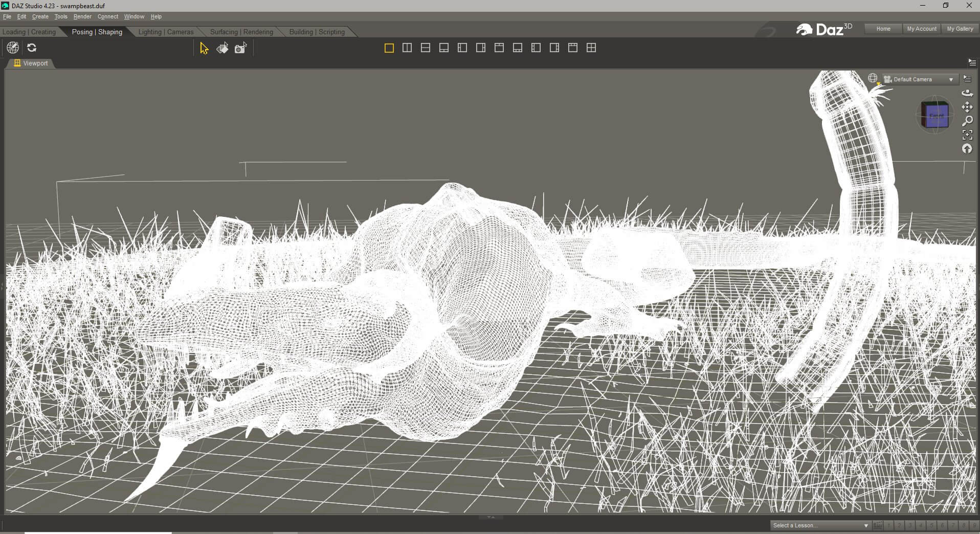Switch to Loading | Creating activity tab
Image resolution: width=980 pixels, height=534 pixels.
29,32
